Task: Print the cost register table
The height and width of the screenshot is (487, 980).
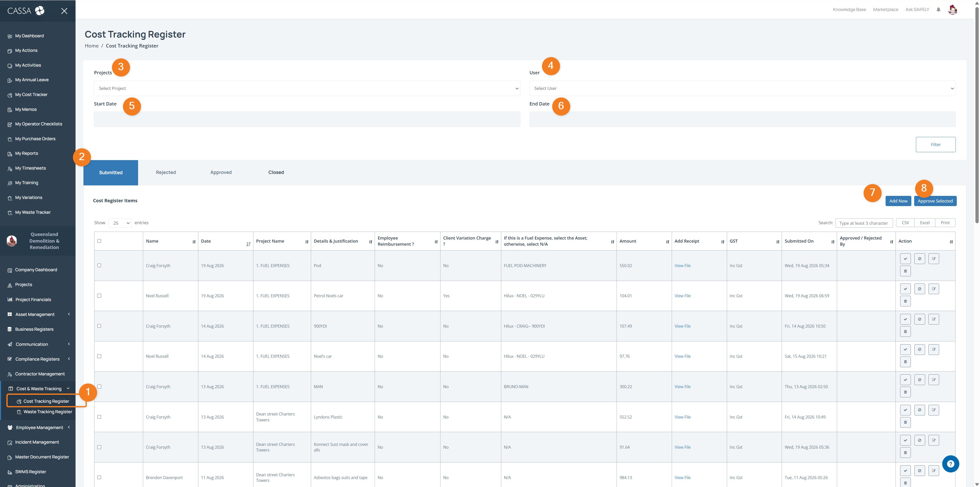Action: click(945, 223)
